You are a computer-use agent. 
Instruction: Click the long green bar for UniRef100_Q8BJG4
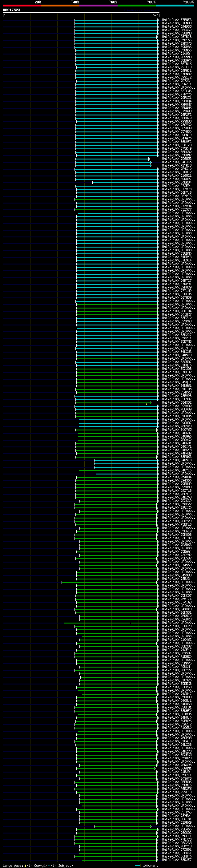117,579
